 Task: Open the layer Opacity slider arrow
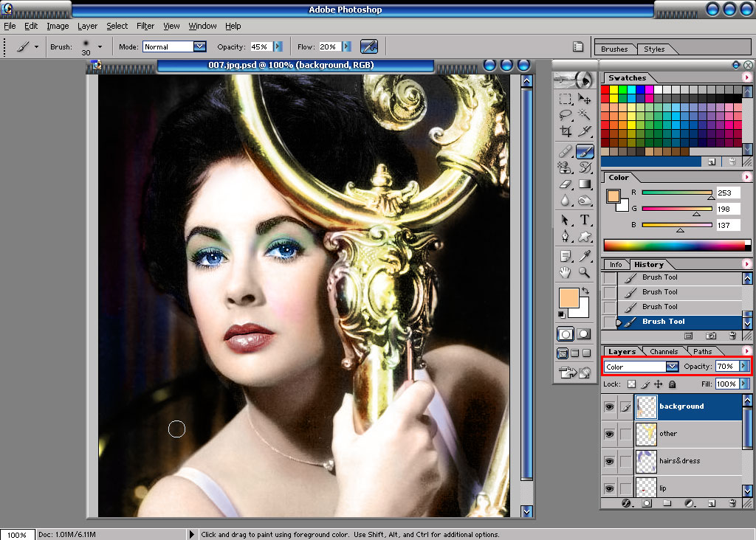744,367
